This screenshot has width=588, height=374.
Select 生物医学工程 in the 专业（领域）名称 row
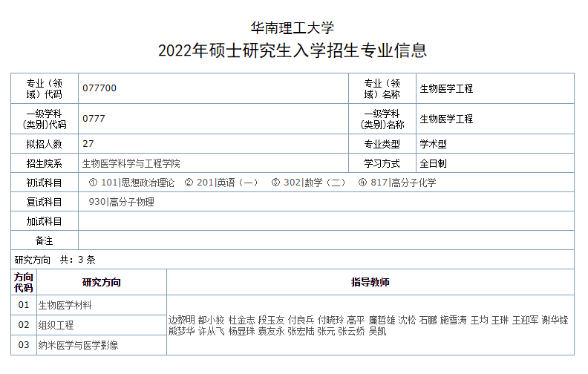coord(446,89)
